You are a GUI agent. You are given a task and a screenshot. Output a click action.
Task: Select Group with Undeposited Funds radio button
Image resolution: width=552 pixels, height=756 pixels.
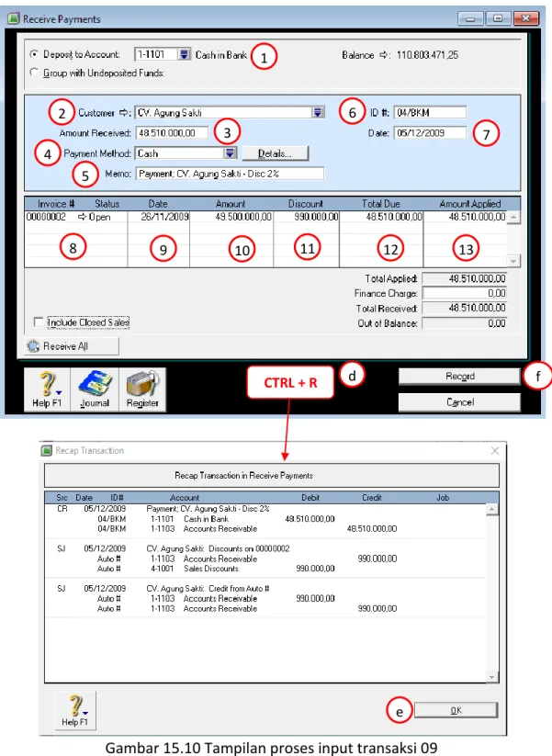[x=34, y=73]
